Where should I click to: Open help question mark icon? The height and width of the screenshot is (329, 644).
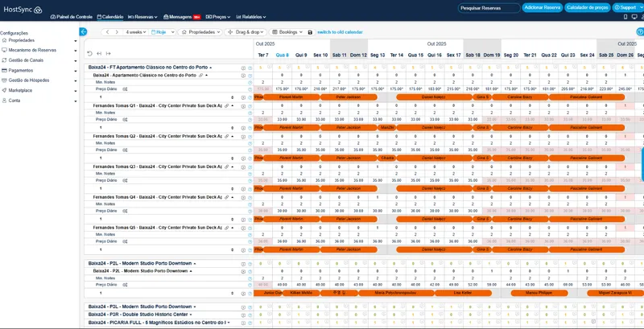(x=640, y=32)
